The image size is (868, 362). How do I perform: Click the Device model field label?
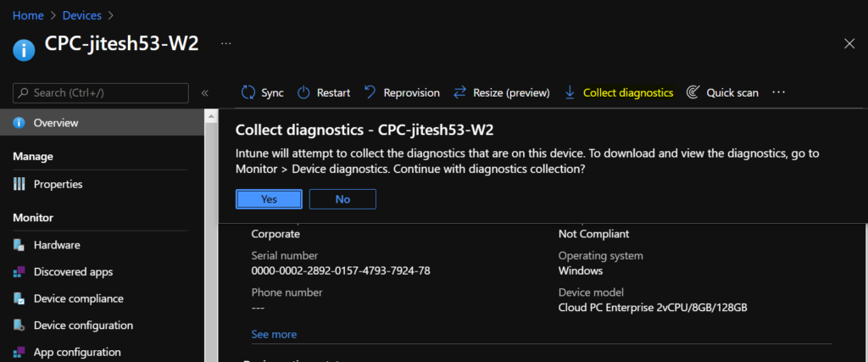point(591,292)
